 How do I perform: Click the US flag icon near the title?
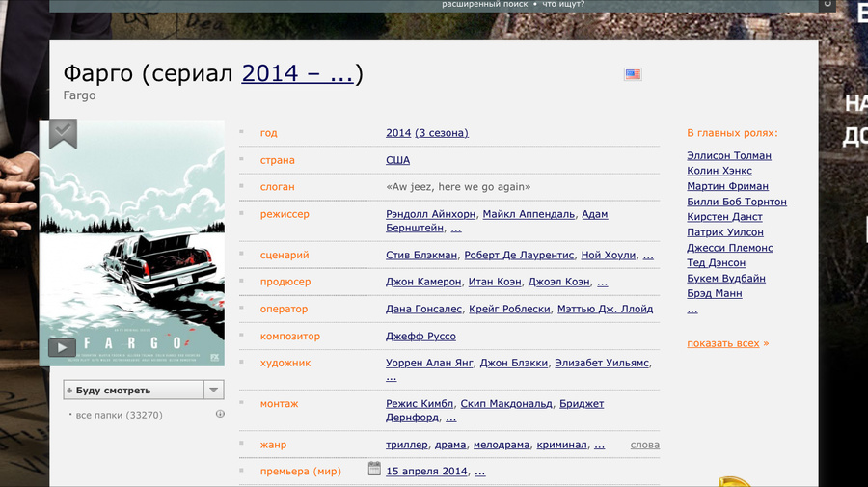coord(632,74)
